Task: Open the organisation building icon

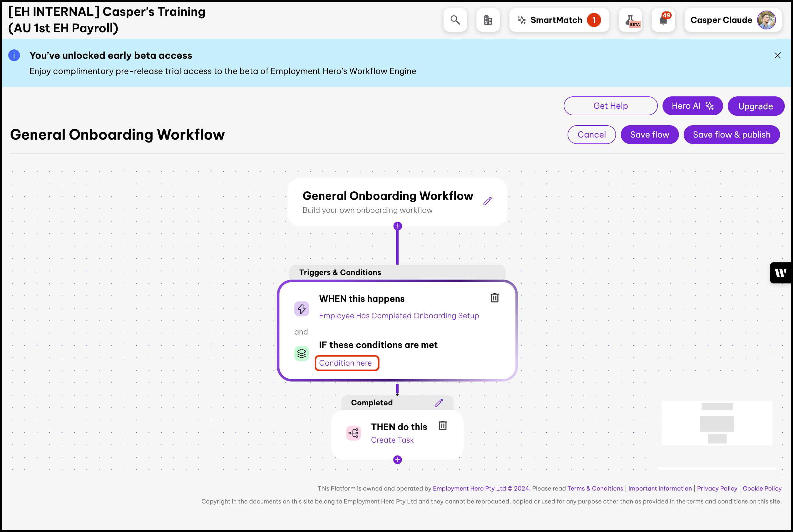Action: 488,20
